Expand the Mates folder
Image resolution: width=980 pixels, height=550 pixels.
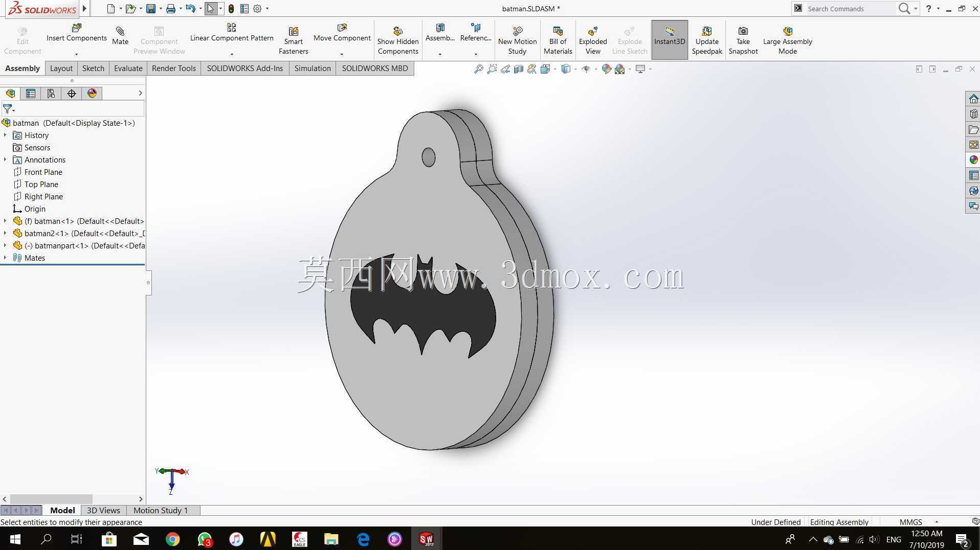[x=5, y=258]
